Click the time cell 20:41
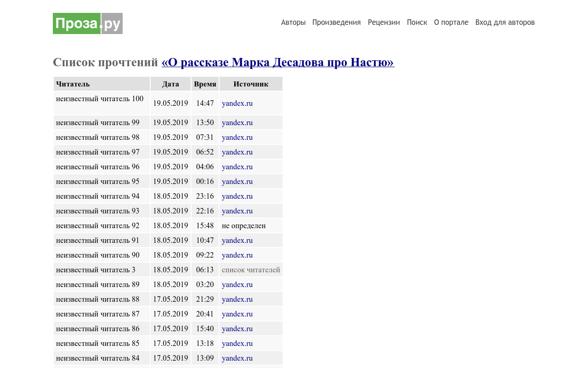The height and width of the screenshot is (368, 588). point(205,314)
